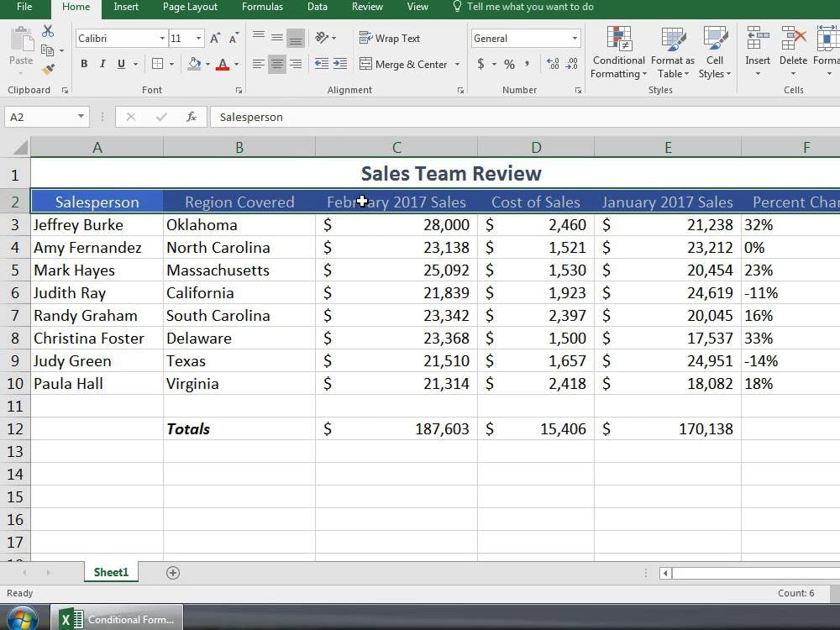Open the Fill Color dropdown arrow
The image size is (840, 630).
pyautogui.click(x=207, y=64)
